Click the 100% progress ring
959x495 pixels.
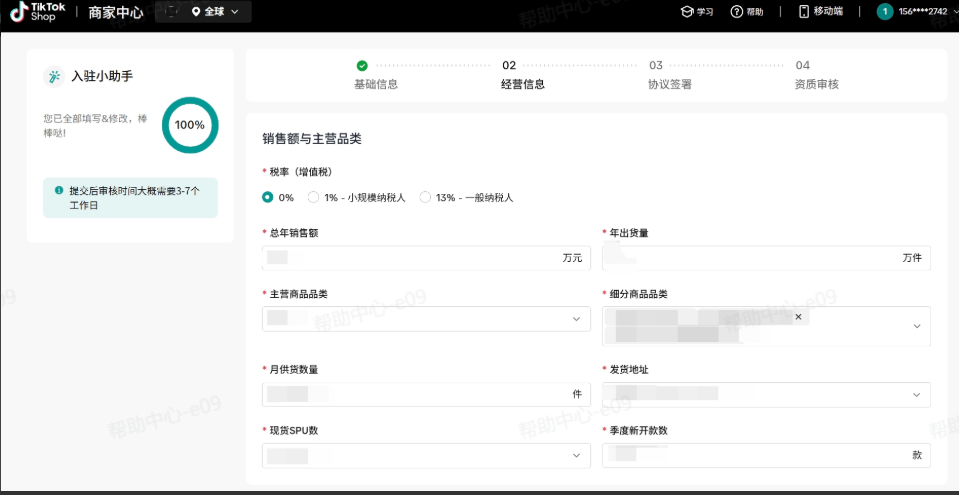tap(190, 125)
